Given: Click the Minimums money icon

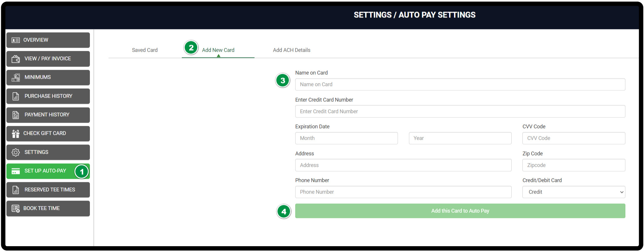Looking at the screenshot, I should pyautogui.click(x=16, y=78).
